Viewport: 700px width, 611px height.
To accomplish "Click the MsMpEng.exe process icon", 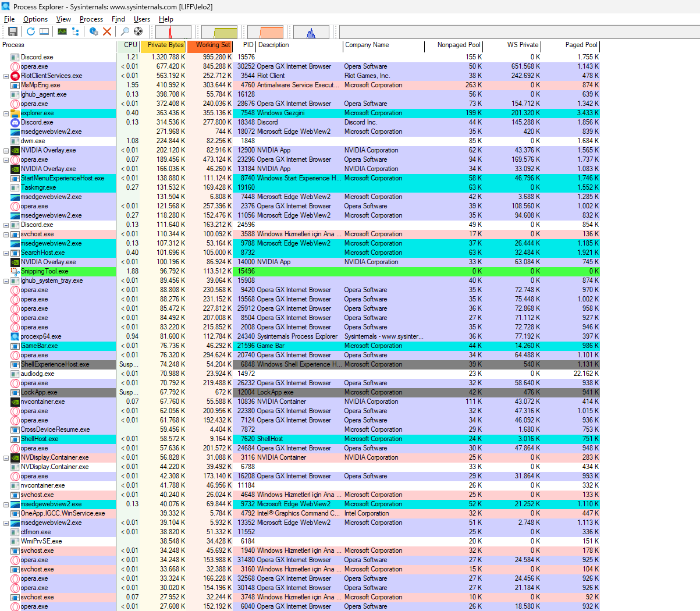I will tap(15, 85).
